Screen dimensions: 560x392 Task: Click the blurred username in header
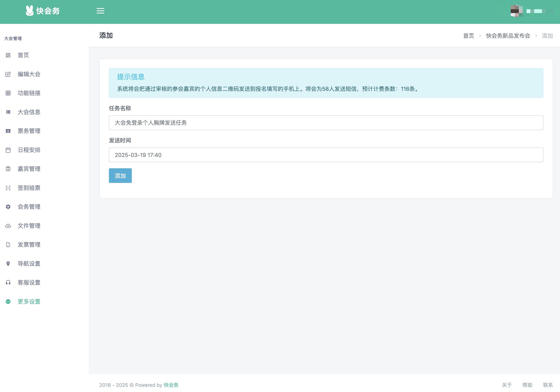coord(540,11)
